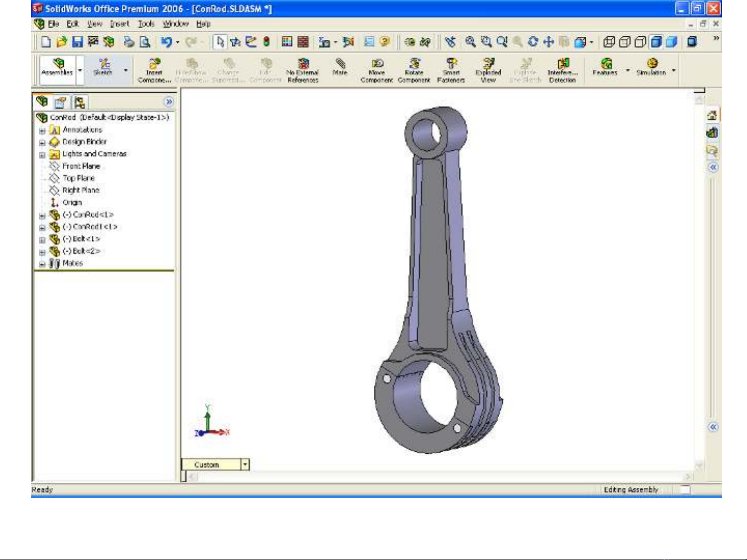Open the Custom view orientation dropdown
The image size is (747, 560).
245,465
